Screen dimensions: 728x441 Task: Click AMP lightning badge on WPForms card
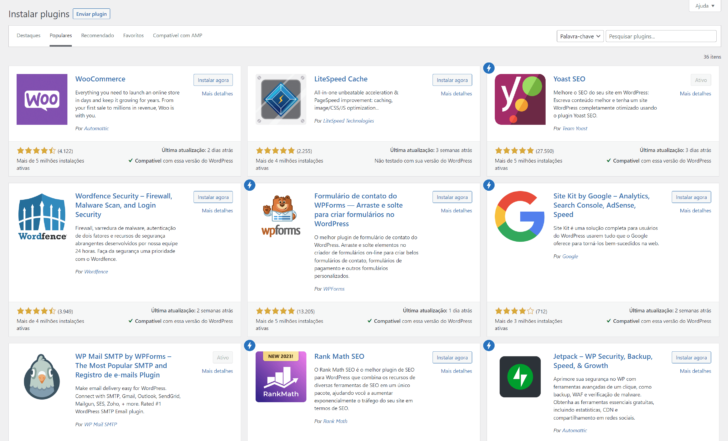coord(249,185)
